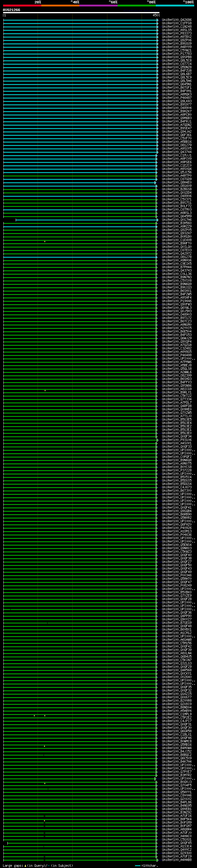Open the UniRef100_B9S977 hit

coord(176,104)
